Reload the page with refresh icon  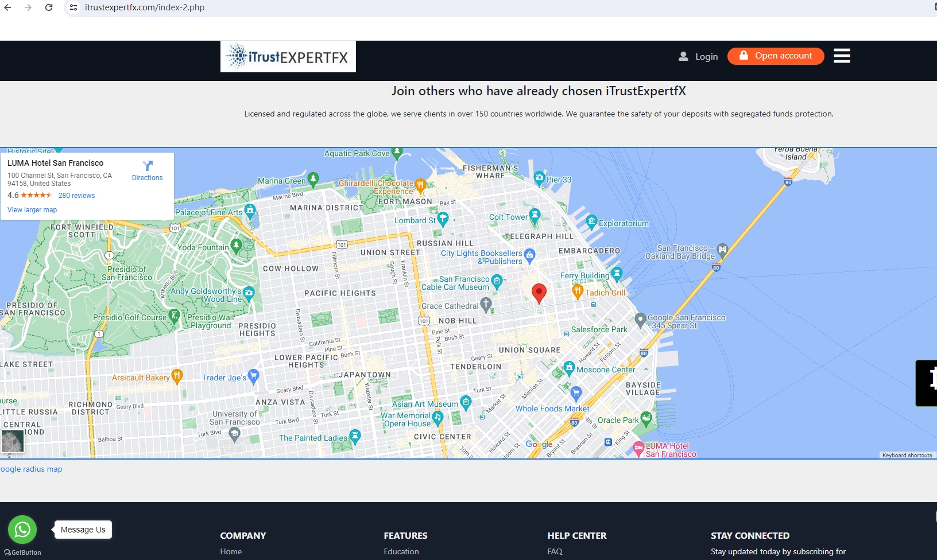pyautogui.click(x=49, y=7)
